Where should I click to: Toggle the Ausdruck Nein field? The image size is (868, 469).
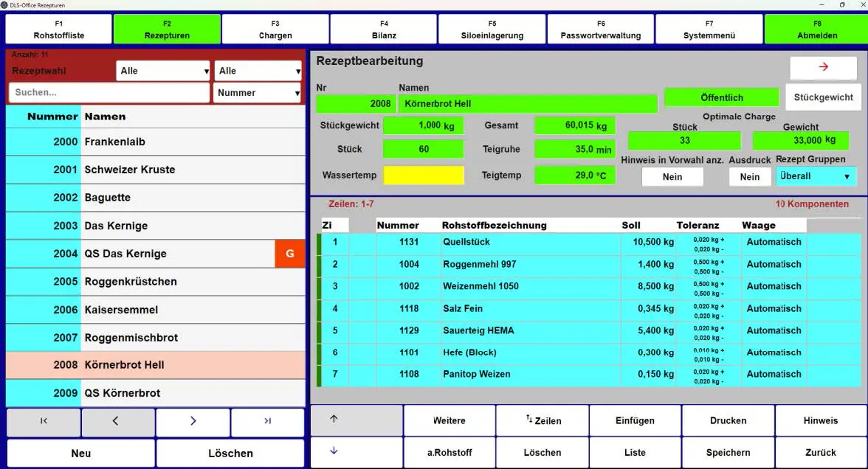coord(749,177)
